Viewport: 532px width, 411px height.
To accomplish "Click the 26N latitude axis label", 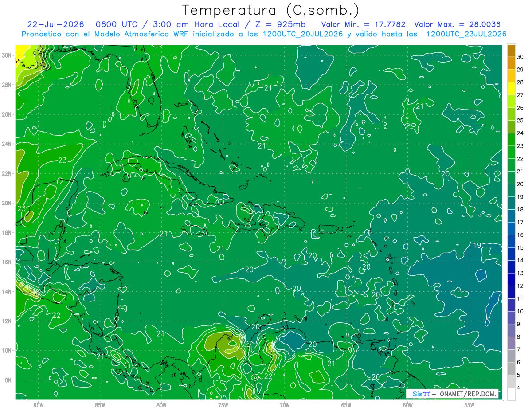I will tap(8, 114).
